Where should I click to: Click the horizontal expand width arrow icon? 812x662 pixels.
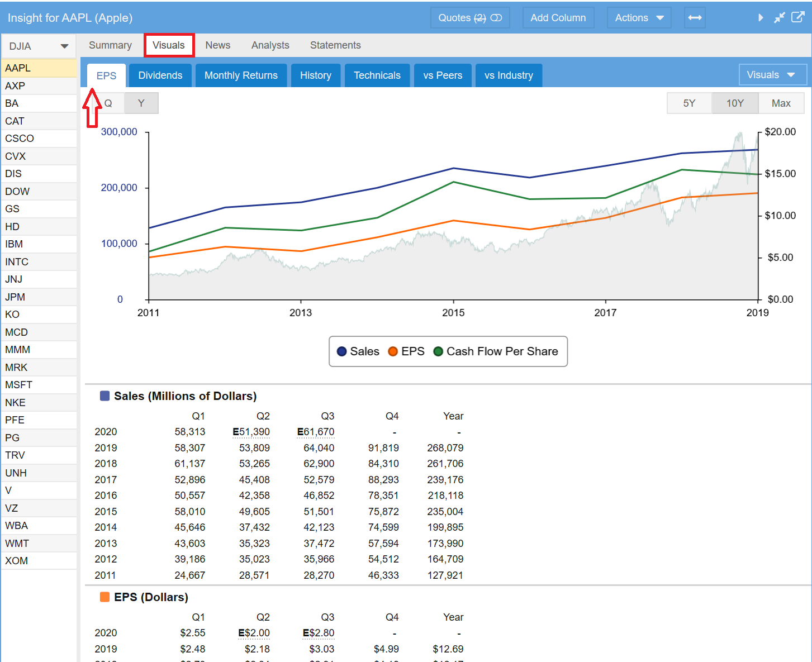[695, 18]
